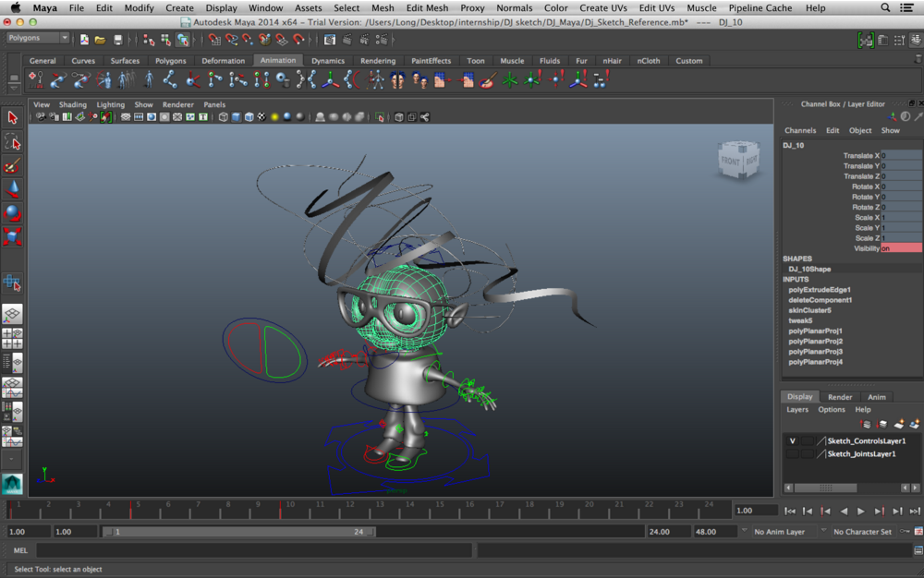
Task: Toggle visibility box of Sketch_JointsLayer1
Action: 792,454
